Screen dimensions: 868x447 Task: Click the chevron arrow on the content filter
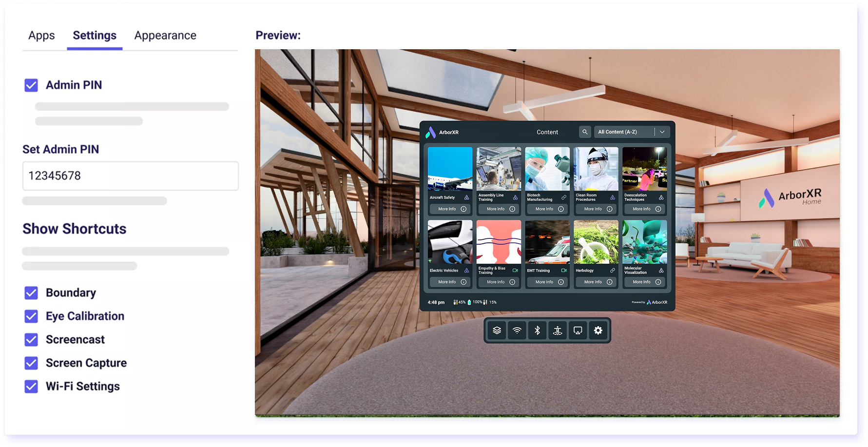662,132
